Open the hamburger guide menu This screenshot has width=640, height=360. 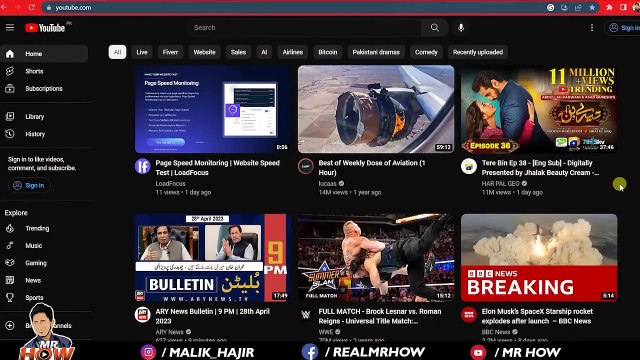[10, 27]
